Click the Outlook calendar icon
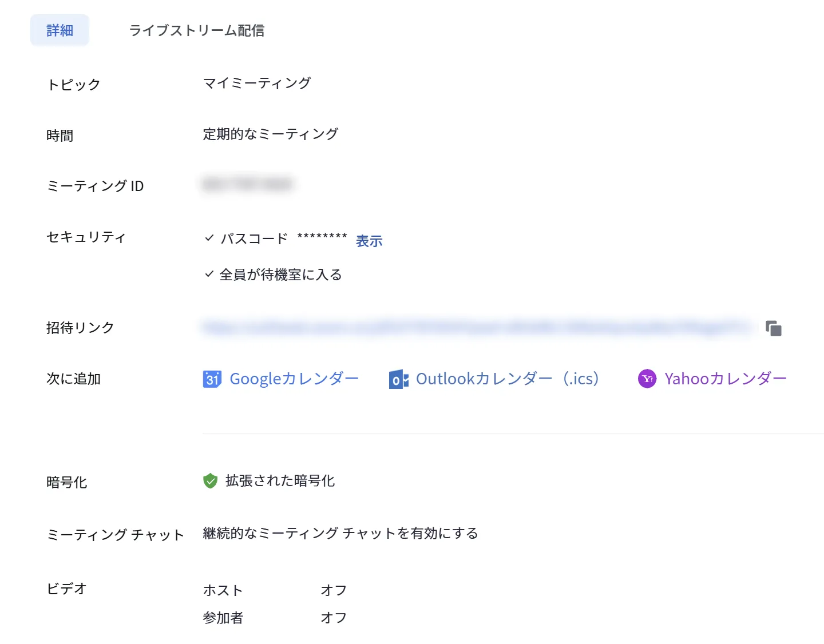 pyautogui.click(x=398, y=379)
